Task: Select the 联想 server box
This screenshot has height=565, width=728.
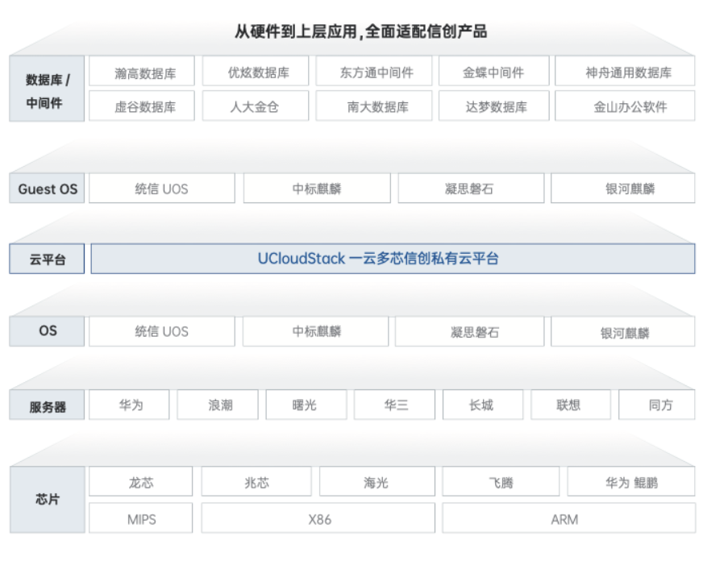Action: point(569,405)
